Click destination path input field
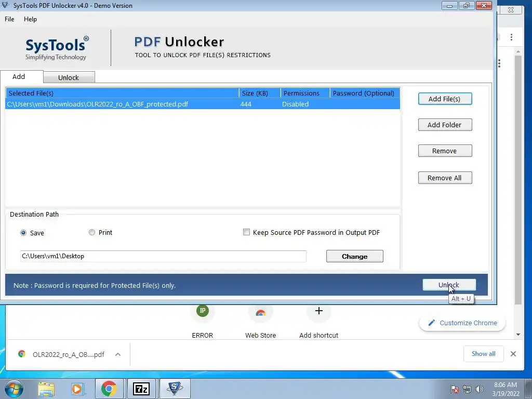 click(x=163, y=256)
